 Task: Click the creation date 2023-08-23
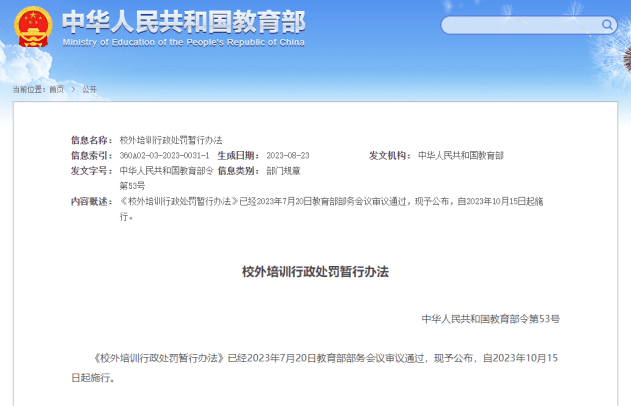tap(288, 155)
